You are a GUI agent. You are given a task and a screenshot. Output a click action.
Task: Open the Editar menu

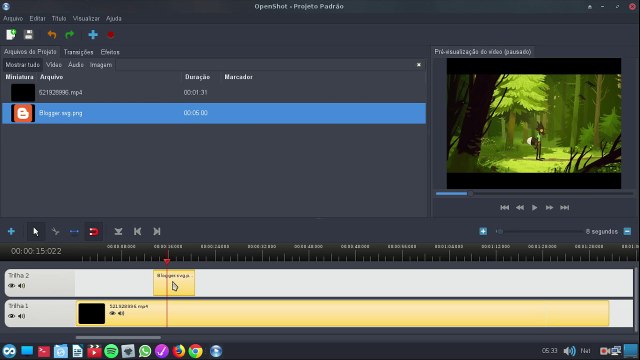pyautogui.click(x=37, y=18)
